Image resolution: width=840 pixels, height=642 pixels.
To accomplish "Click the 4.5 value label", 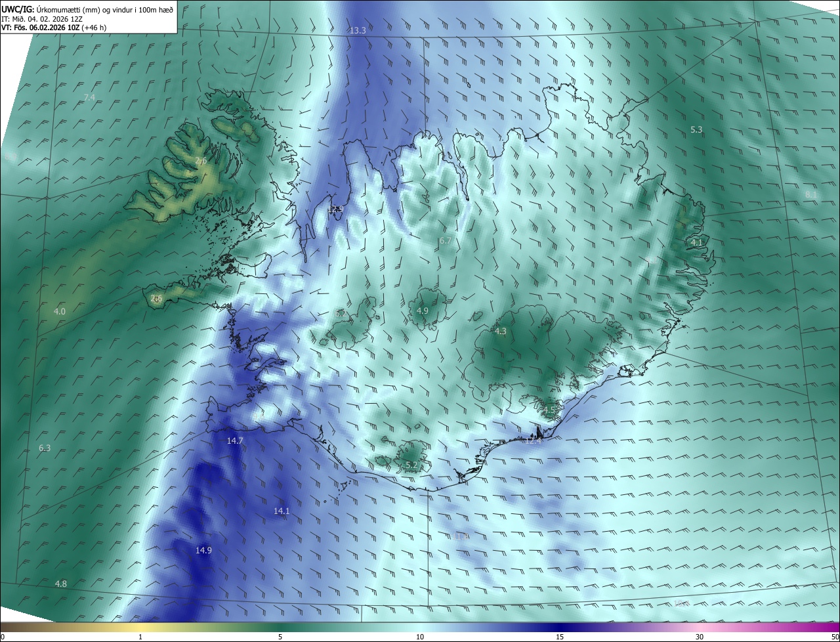I will click(549, 410).
